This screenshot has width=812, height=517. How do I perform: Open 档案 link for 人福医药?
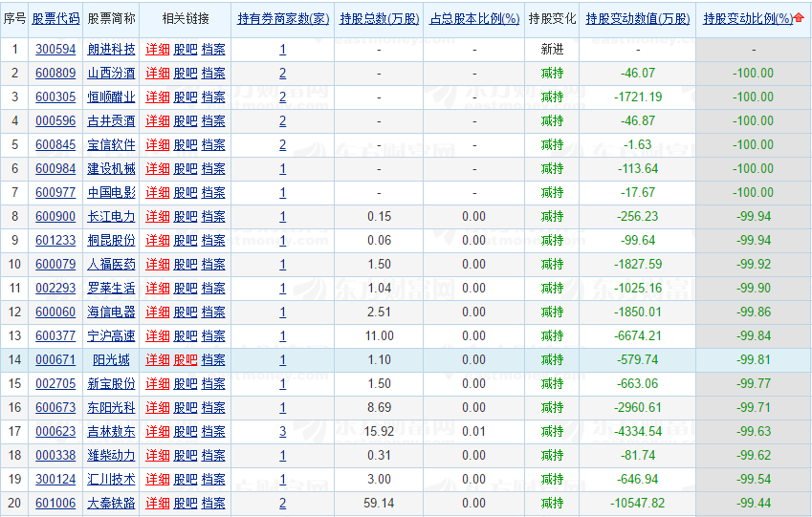(x=213, y=264)
